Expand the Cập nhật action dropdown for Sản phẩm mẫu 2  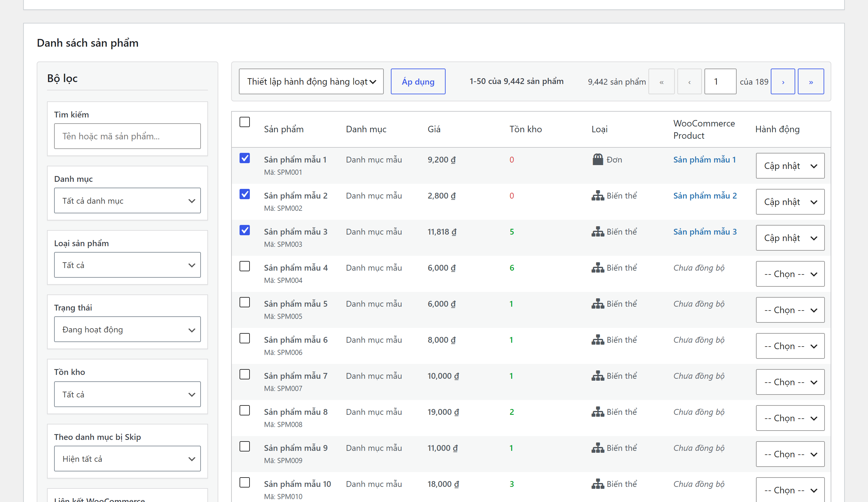pyautogui.click(x=790, y=202)
